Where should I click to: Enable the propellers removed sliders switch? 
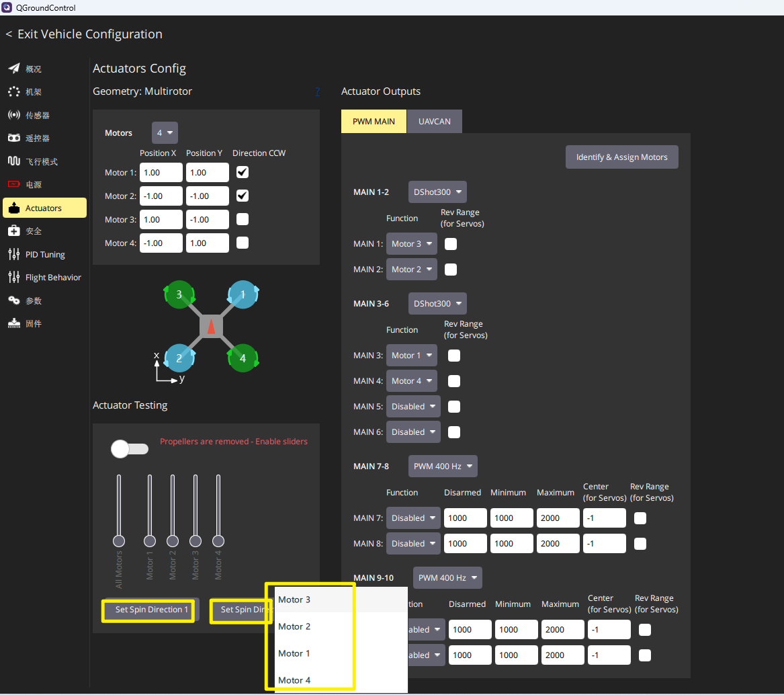click(x=130, y=449)
